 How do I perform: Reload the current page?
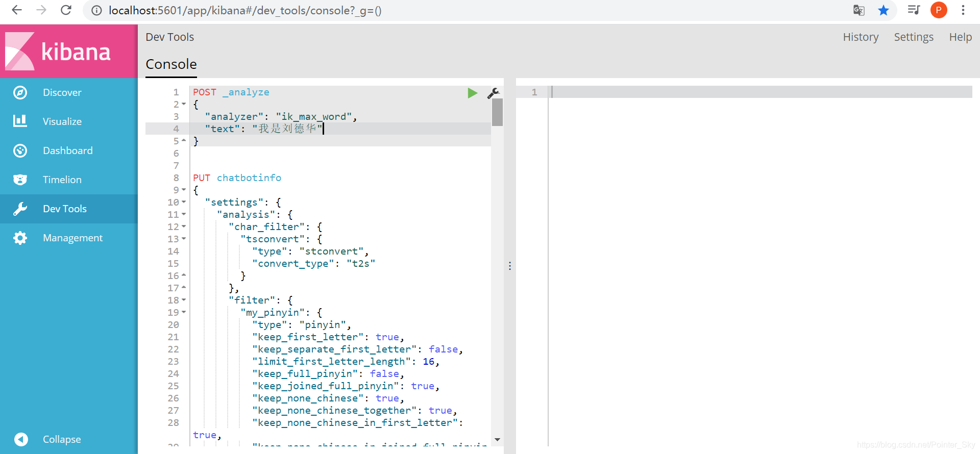tap(66, 10)
